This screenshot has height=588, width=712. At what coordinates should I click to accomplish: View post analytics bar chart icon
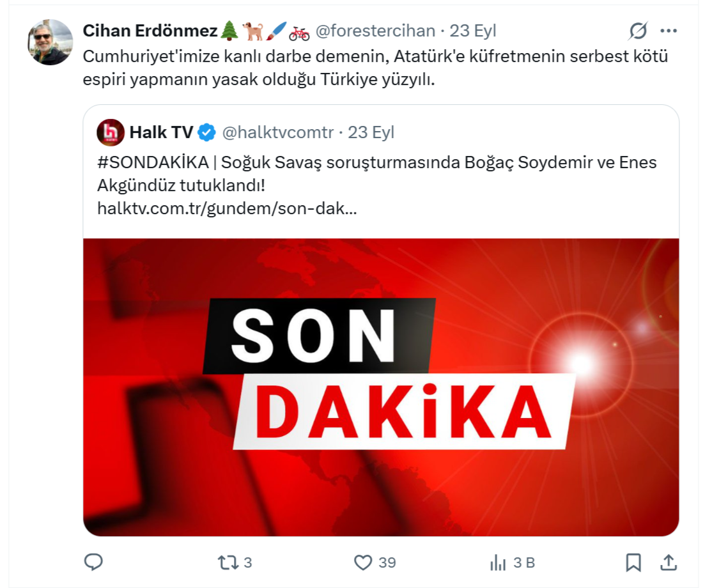click(498, 562)
